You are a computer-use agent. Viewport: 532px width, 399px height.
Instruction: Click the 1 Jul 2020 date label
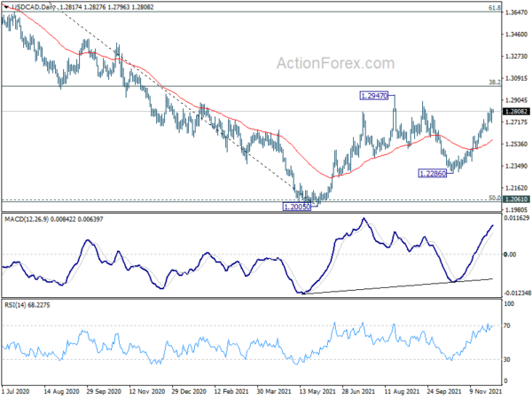tap(16, 392)
